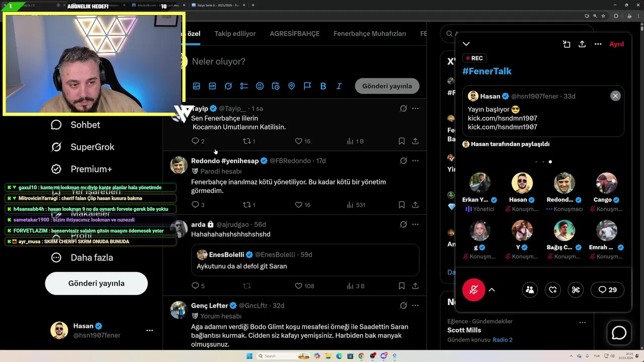The image size is (644, 362).
Task: Click the Grok icon on the Tayip post
Action: tap(403, 109)
